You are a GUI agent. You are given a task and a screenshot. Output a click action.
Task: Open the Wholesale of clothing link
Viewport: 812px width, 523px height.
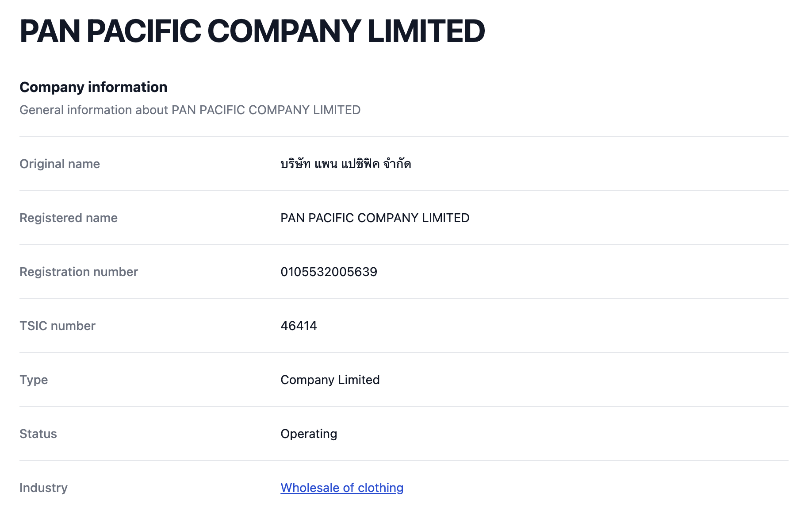(x=342, y=488)
